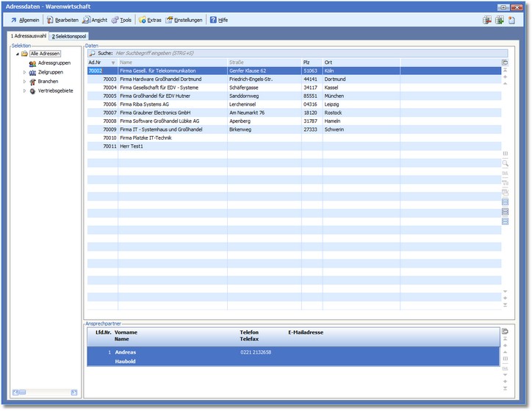Expand the Branchen tree node
The height and width of the screenshot is (411, 532).
pyautogui.click(x=24, y=82)
